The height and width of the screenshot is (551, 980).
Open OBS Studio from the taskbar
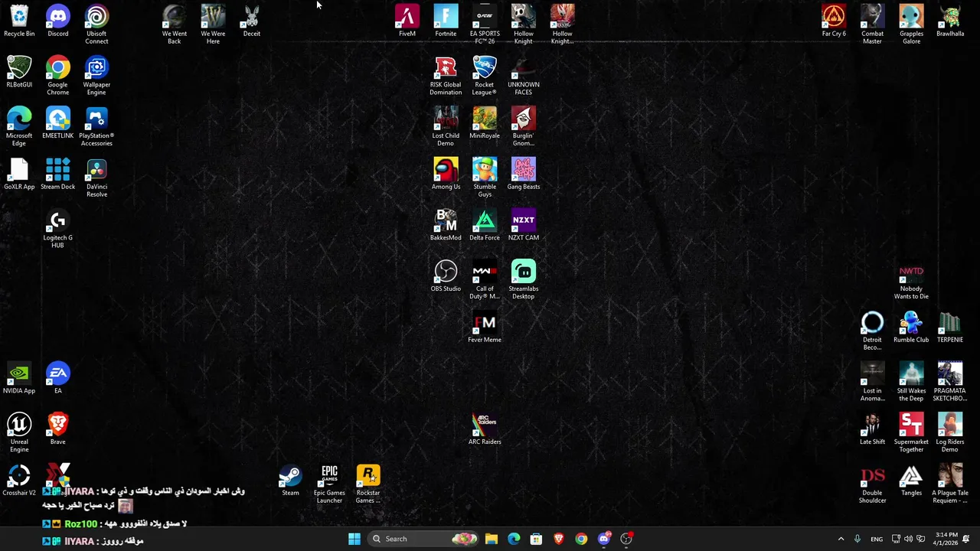(x=626, y=539)
